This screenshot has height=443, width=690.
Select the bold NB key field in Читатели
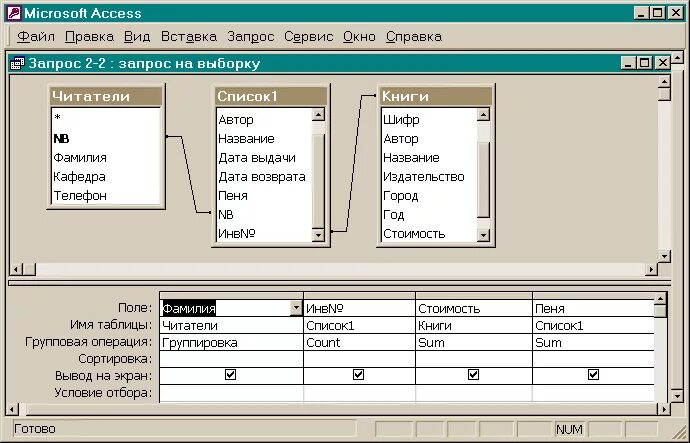click(106, 139)
